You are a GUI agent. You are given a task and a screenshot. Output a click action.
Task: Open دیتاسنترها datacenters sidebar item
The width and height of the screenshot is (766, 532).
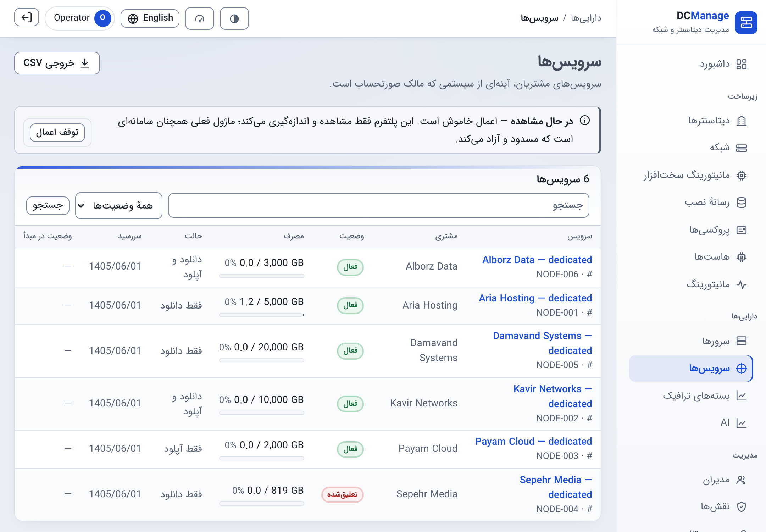tap(717, 121)
